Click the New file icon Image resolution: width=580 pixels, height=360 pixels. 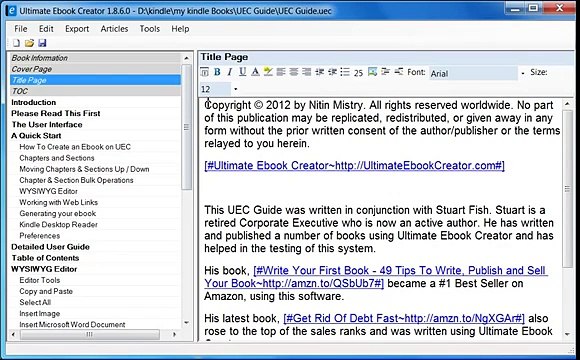tap(16, 43)
